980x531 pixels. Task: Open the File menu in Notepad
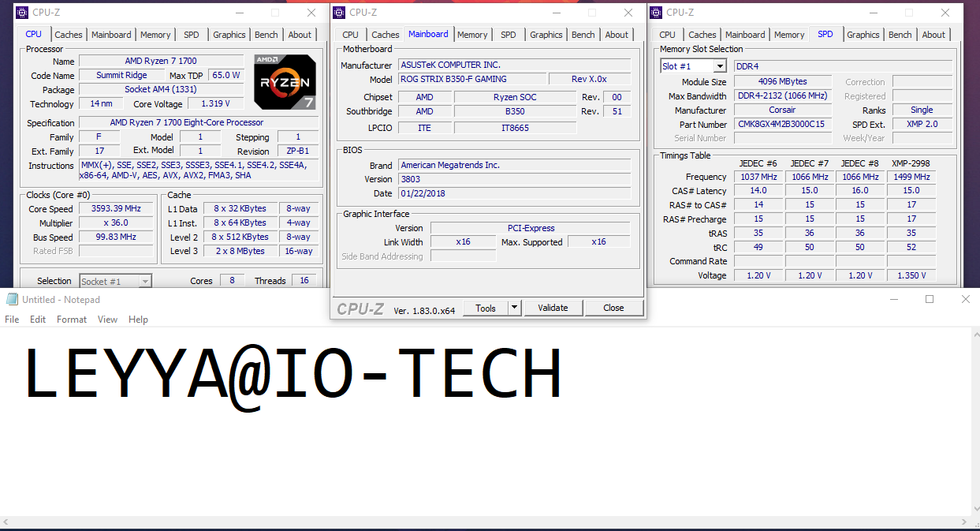click(x=12, y=320)
